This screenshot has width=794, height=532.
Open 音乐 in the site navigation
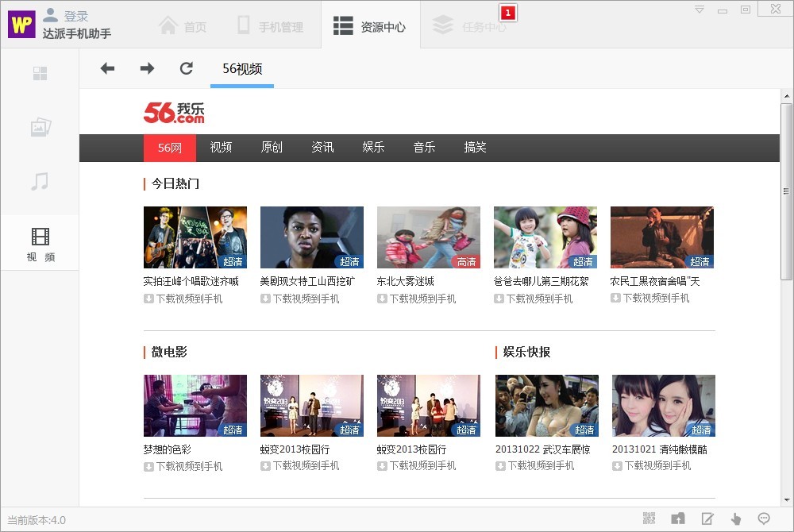pos(424,148)
